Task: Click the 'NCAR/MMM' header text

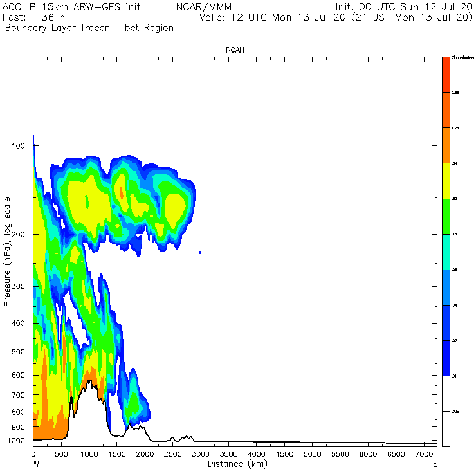Action: click(204, 6)
